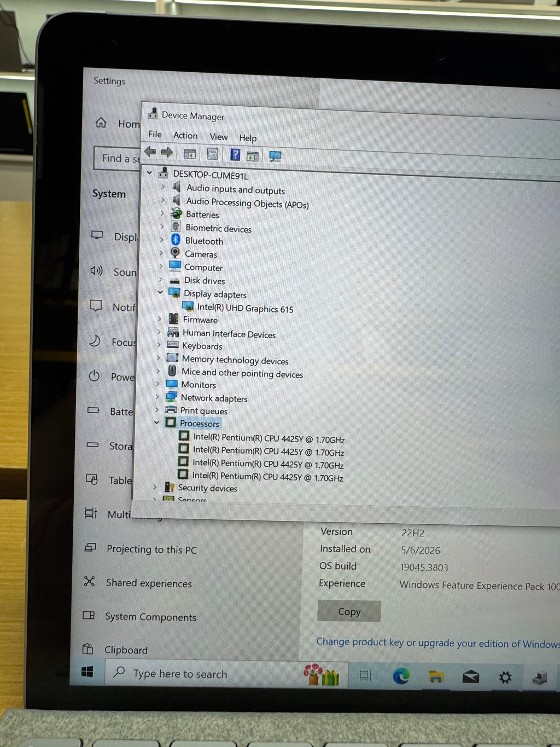Image resolution: width=560 pixels, height=747 pixels.
Task: Select Shared experiences in Settings sidebar
Action: coord(149,583)
